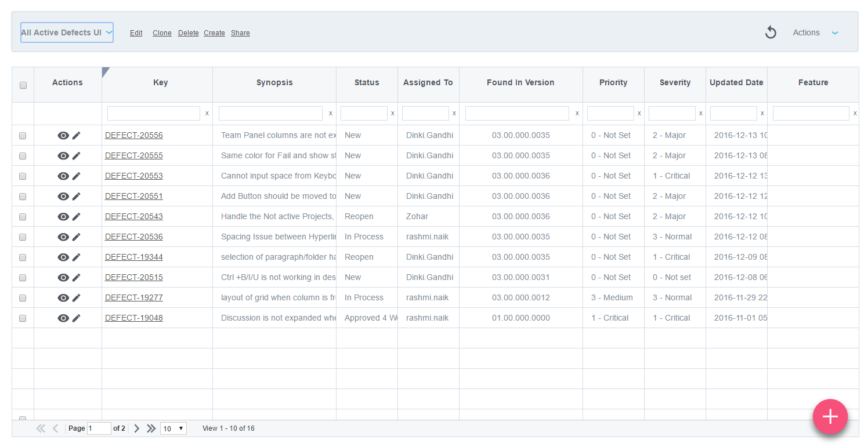Open the All Active Defects UI view selector
The width and height of the screenshot is (868, 447).
tap(66, 32)
